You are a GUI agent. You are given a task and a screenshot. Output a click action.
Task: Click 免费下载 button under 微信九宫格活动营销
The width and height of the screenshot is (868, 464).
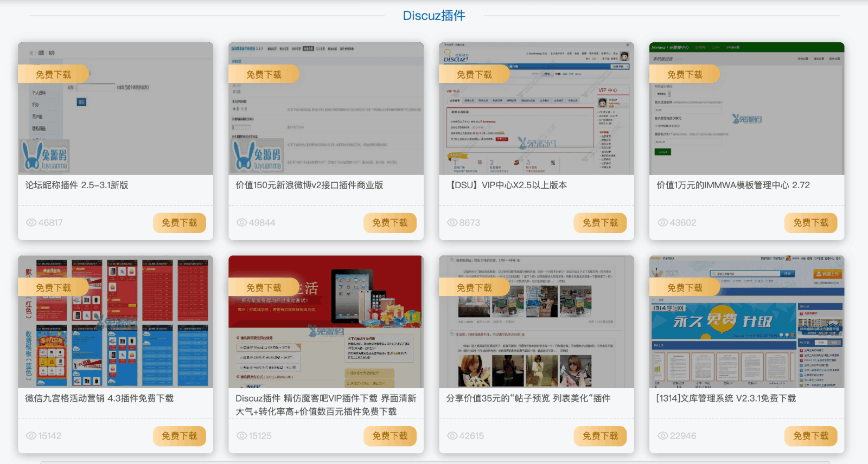tap(180, 436)
